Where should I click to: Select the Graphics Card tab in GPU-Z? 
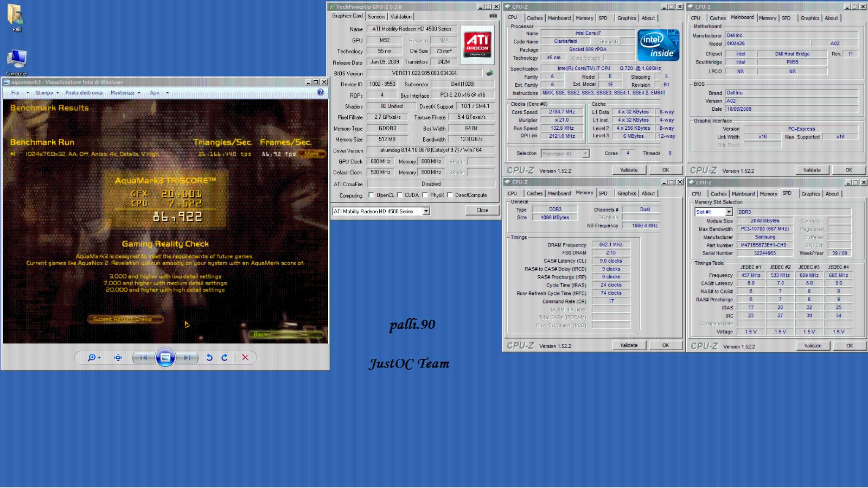tap(348, 16)
